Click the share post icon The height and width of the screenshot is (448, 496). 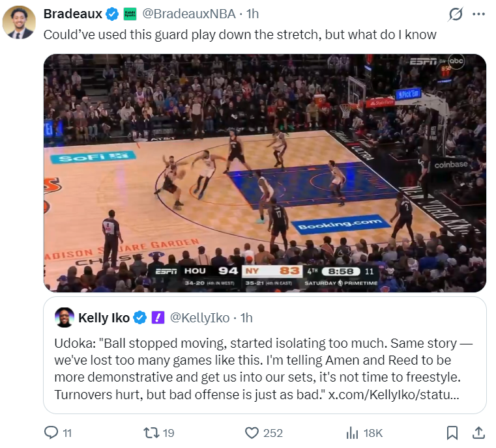point(478,432)
